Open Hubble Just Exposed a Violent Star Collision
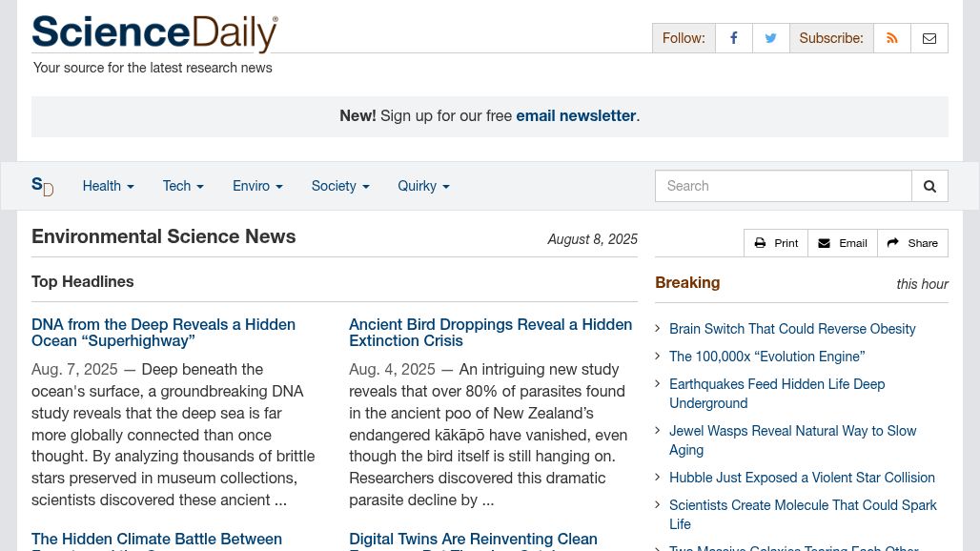This screenshot has height=551, width=980. tap(802, 478)
